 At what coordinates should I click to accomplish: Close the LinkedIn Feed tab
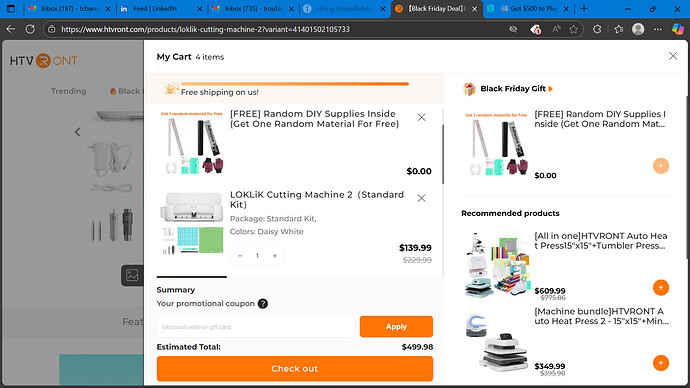(199, 9)
